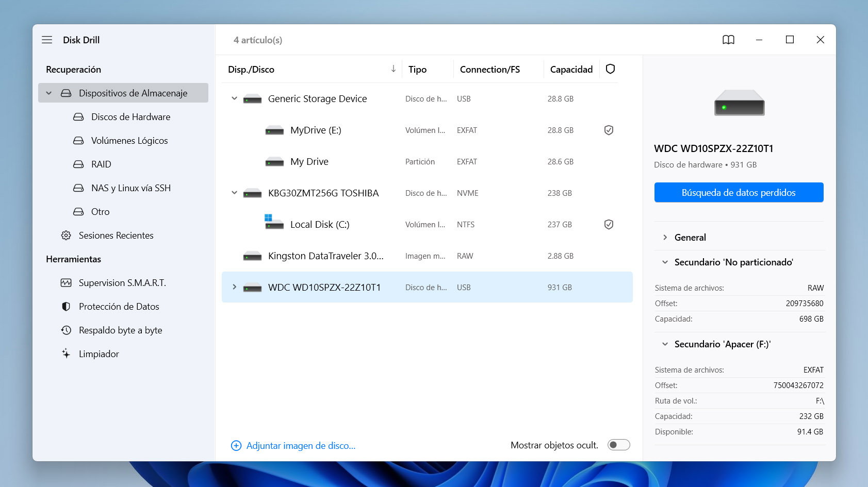Click the 4 artículo(s) count label
Image resolution: width=868 pixels, height=487 pixels.
[x=258, y=40]
